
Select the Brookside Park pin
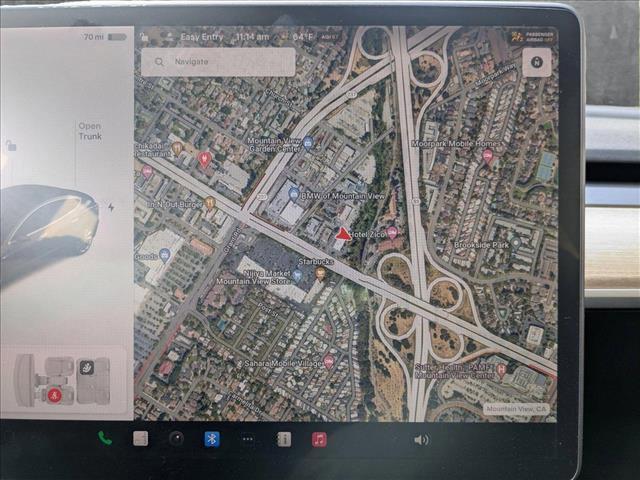pos(516,243)
